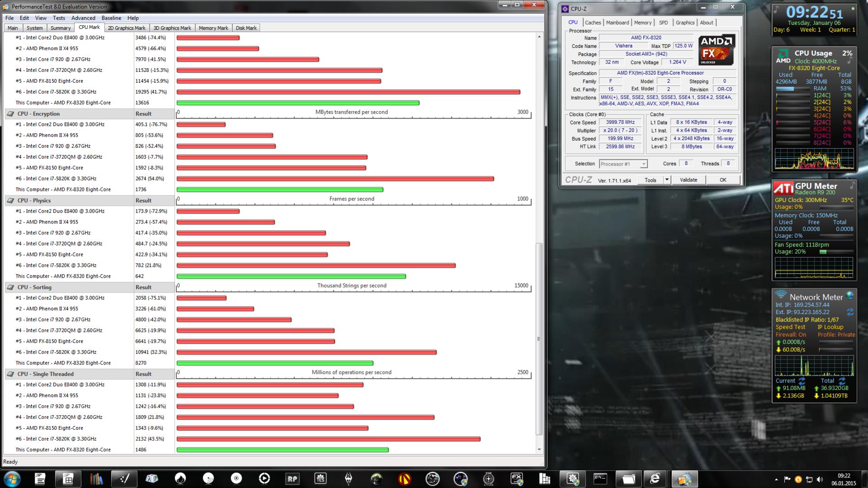Click the system tray clock showing 09:22
This screenshot has width=868, height=488.
pyautogui.click(x=844, y=479)
